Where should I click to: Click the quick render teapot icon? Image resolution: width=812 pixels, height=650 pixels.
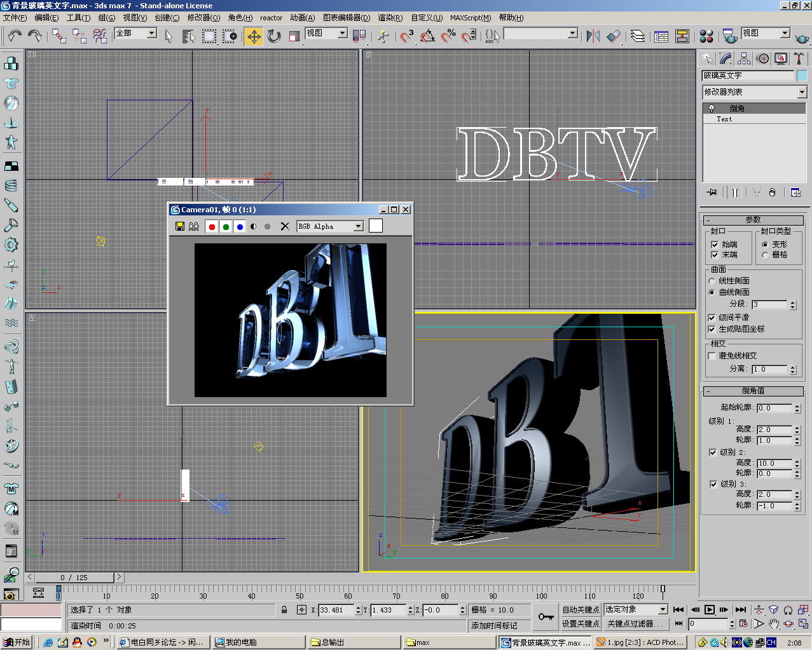click(802, 37)
